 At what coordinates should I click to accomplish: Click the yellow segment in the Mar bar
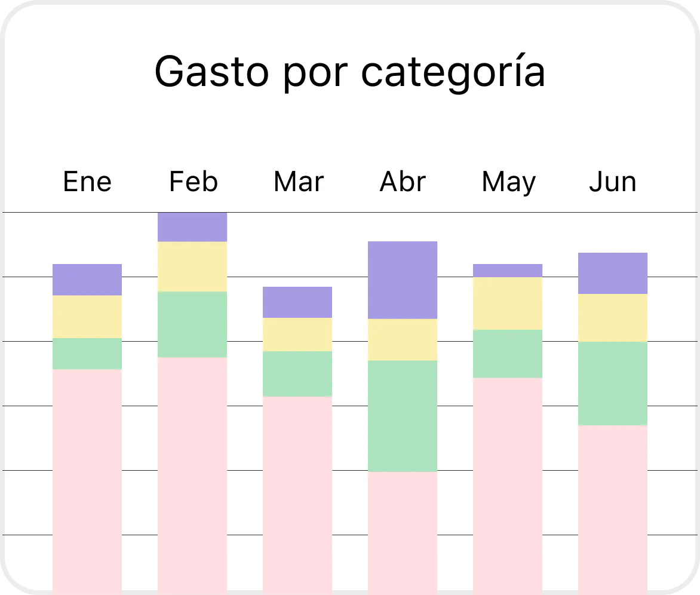click(x=297, y=335)
